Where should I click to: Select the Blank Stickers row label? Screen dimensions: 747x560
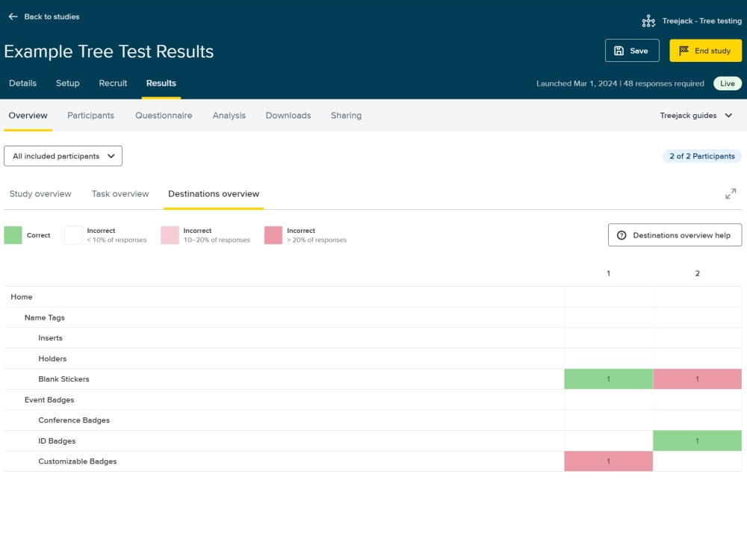click(63, 379)
